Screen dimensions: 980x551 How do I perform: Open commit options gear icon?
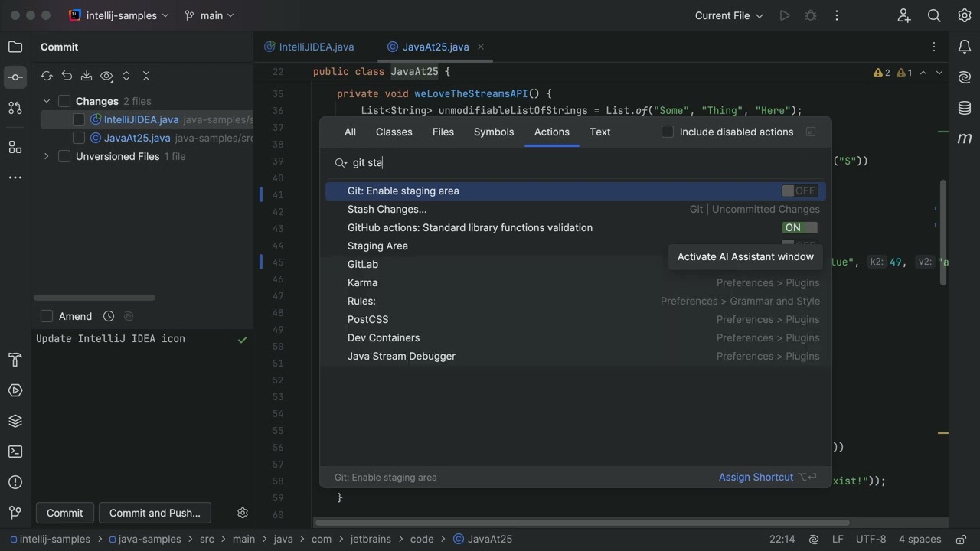tap(243, 513)
